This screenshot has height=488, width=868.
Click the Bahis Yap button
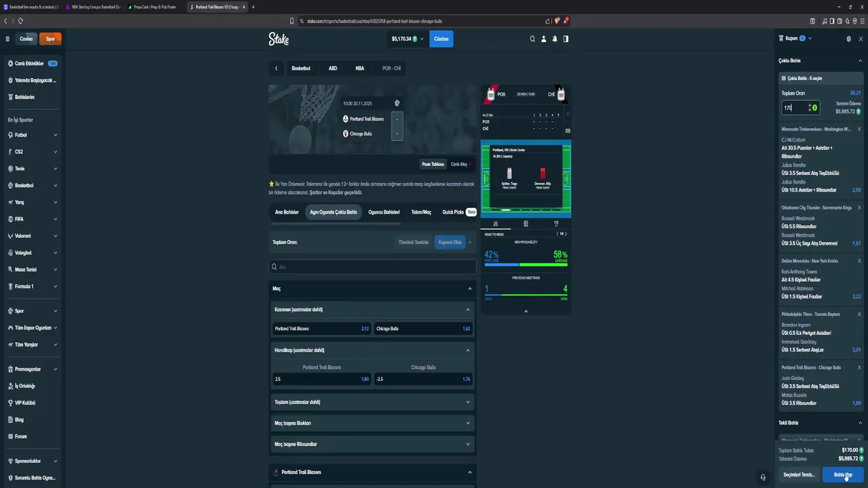pos(843,475)
